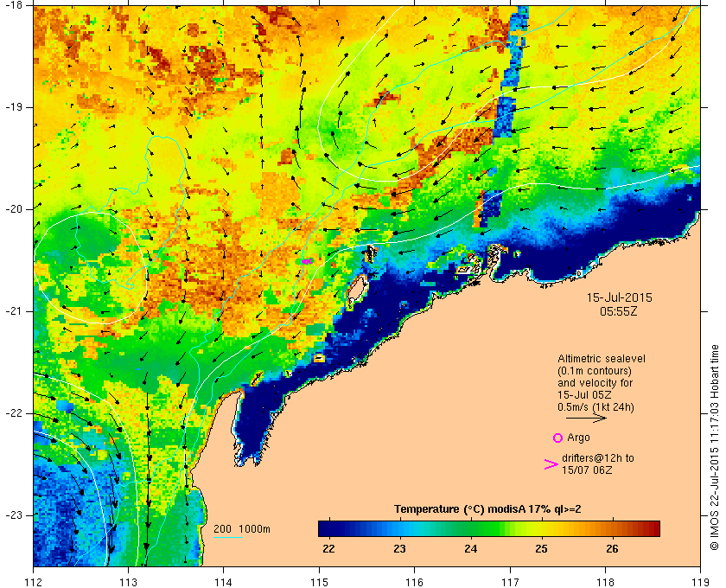Click the 'Argo' legend label
This screenshot has height=588, width=726.
pyautogui.click(x=578, y=438)
